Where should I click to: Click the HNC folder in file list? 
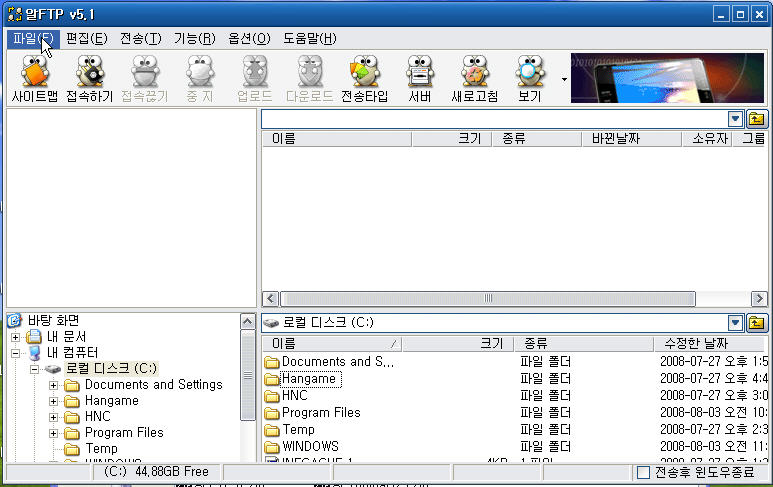coord(286,395)
